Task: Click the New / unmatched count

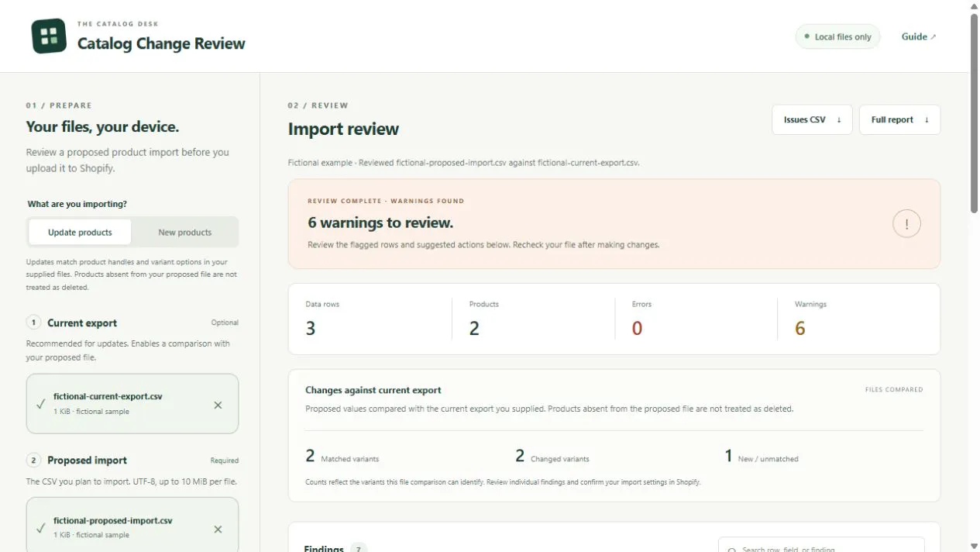Action: click(728, 456)
